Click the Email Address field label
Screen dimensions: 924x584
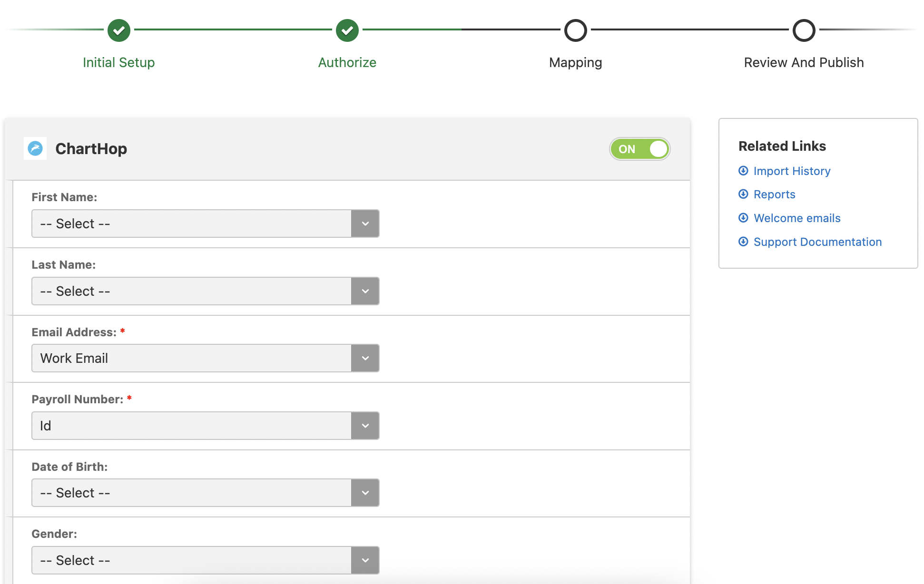(x=74, y=332)
